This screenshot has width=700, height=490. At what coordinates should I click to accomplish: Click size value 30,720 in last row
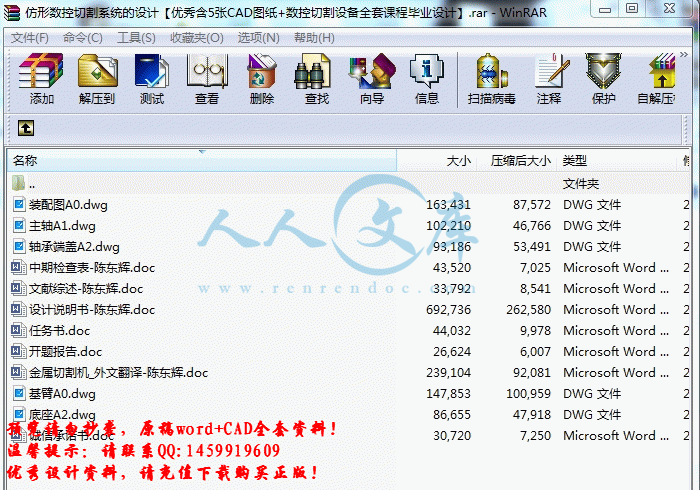[x=452, y=436]
